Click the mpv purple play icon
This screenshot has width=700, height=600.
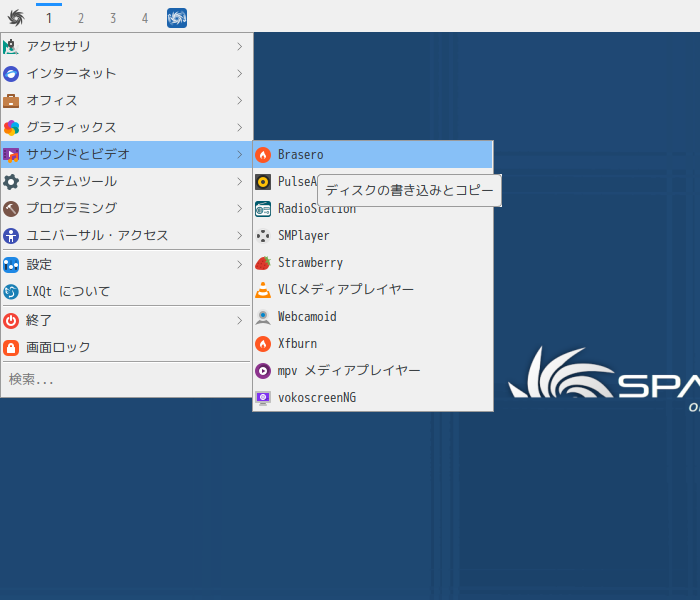263,371
